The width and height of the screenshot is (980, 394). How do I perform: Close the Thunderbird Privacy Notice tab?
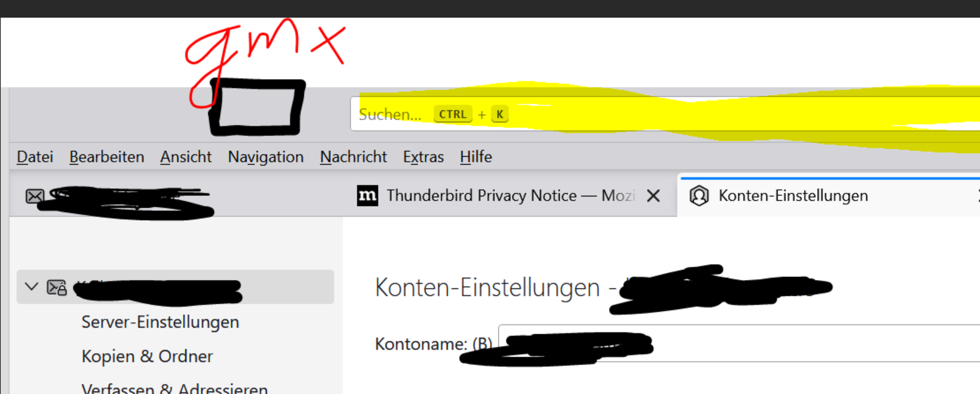(653, 196)
